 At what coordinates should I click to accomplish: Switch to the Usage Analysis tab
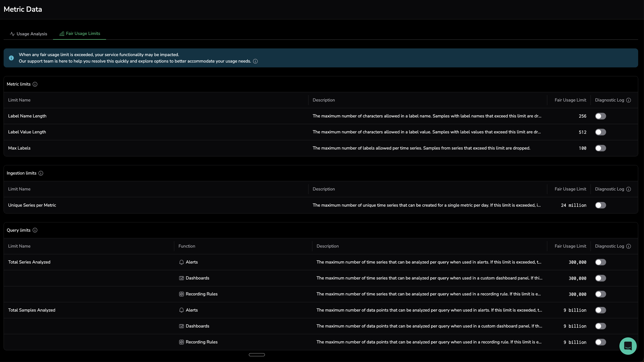pos(28,34)
